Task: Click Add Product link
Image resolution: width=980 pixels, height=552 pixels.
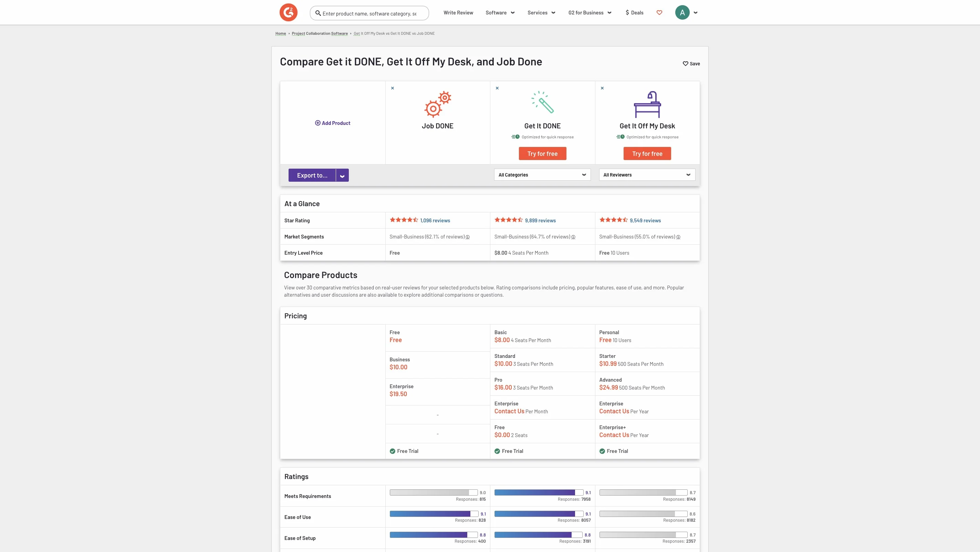Action: (333, 123)
